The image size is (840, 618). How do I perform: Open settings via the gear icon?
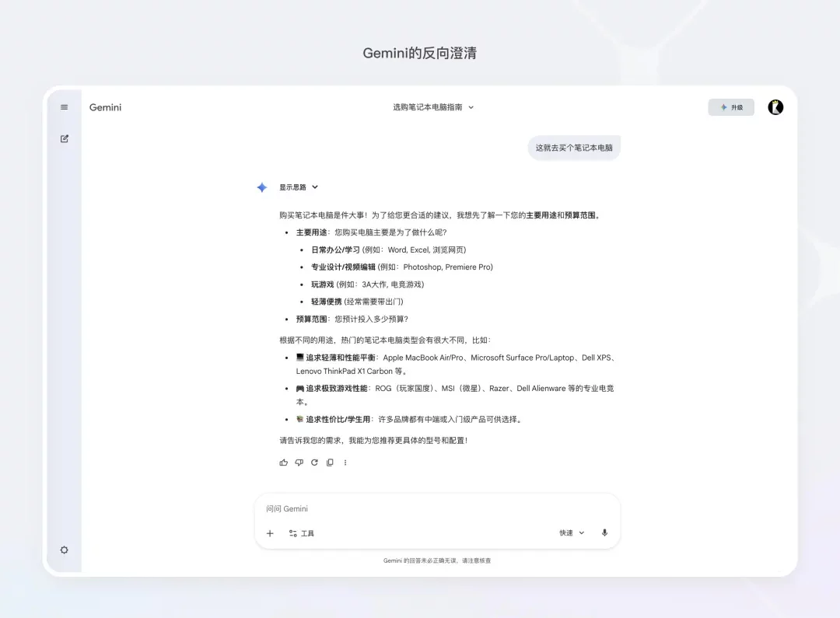pyautogui.click(x=64, y=550)
